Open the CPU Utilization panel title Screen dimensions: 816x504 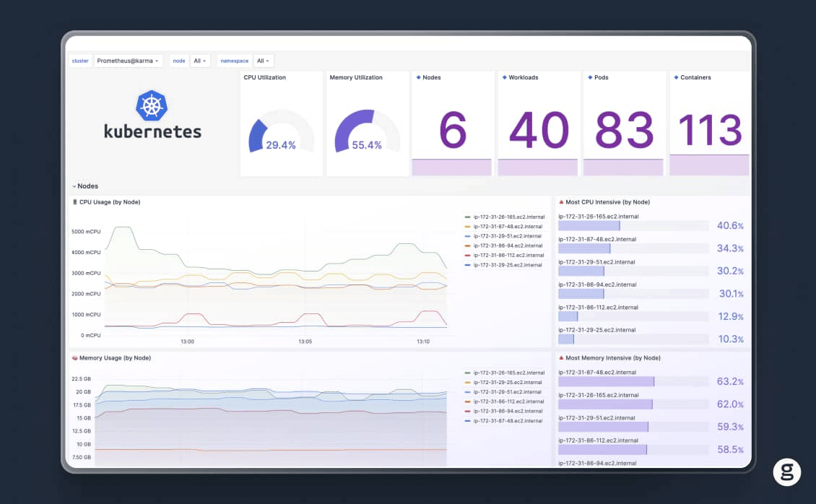(264, 77)
